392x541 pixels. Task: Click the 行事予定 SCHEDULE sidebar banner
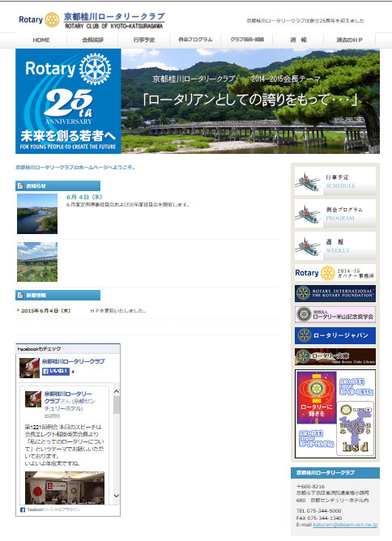pos(335,181)
